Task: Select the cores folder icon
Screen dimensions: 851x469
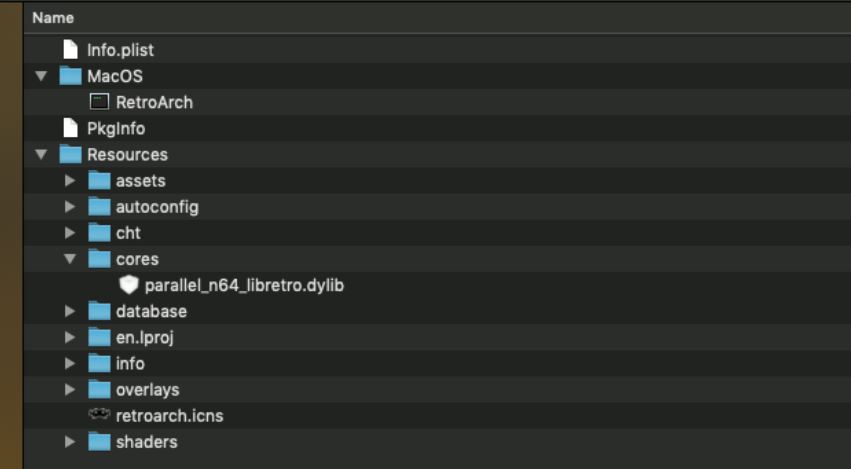Action: click(x=99, y=259)
